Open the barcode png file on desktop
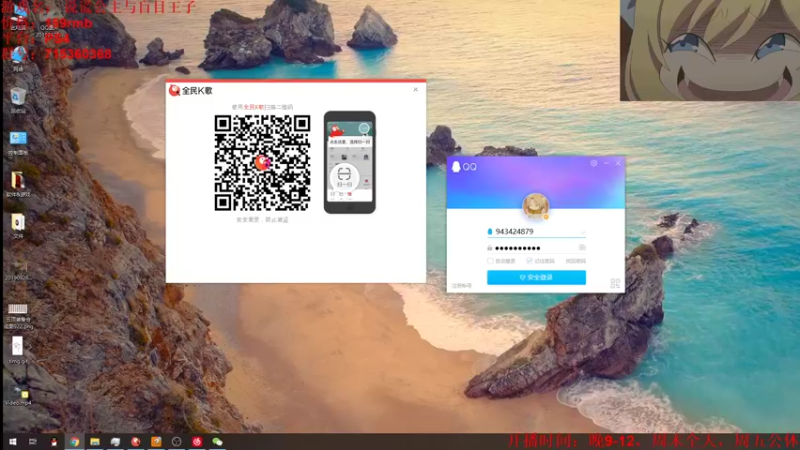Viewport: 800px width, 450px height. [x=18, y=316]
